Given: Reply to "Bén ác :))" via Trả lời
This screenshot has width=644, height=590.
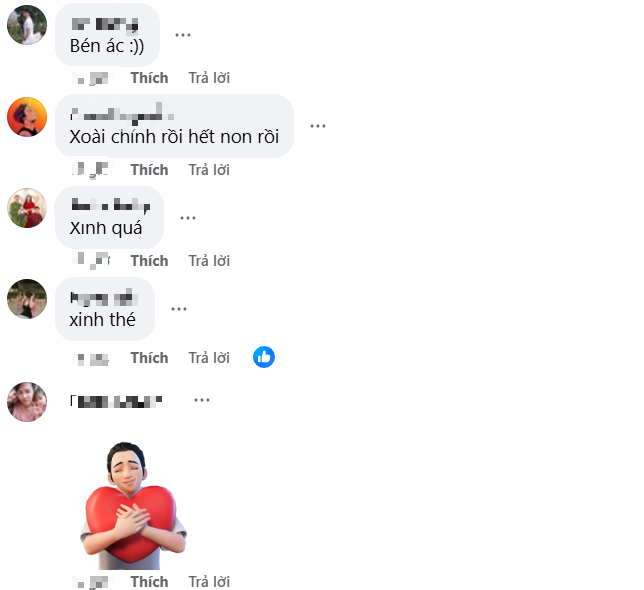Looking at the screenshot, I should point(209,78).
